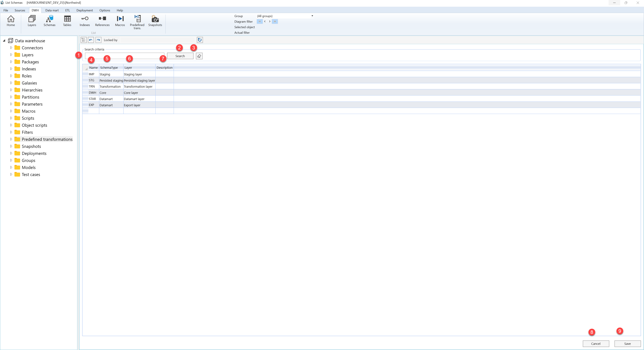Image resolution: width=644 pixels, height=350 pixels.
Task: Select the Partitions tree item
Action: pyautogui.click(x=30, y=97)
